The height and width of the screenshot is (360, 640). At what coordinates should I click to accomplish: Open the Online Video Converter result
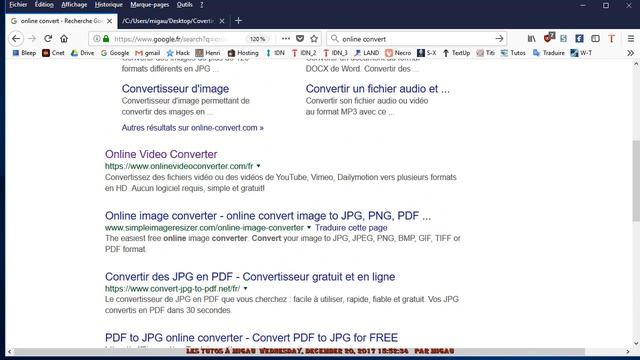[x=161, y=154]
